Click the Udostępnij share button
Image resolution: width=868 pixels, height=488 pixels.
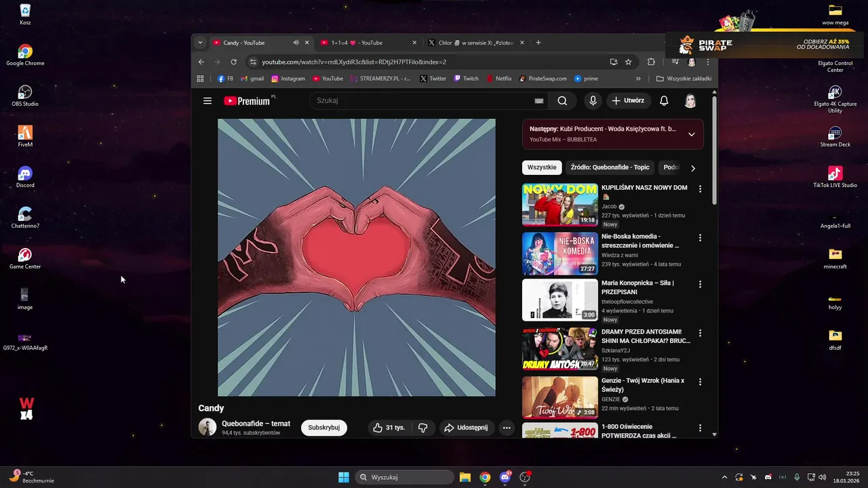(x=466, y=428)
